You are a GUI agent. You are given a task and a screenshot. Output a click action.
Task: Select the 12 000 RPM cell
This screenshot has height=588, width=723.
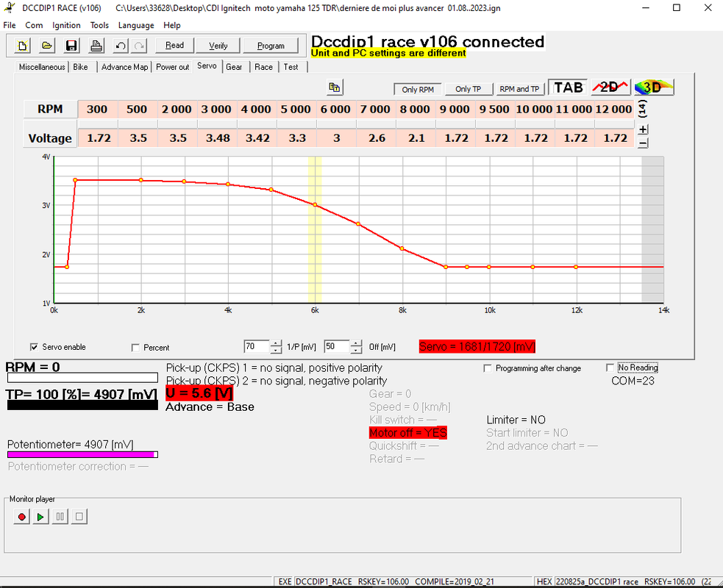coord(613,110)
